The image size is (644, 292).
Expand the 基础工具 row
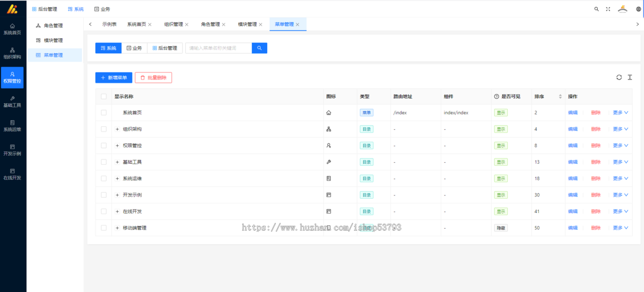click(117, 162)
